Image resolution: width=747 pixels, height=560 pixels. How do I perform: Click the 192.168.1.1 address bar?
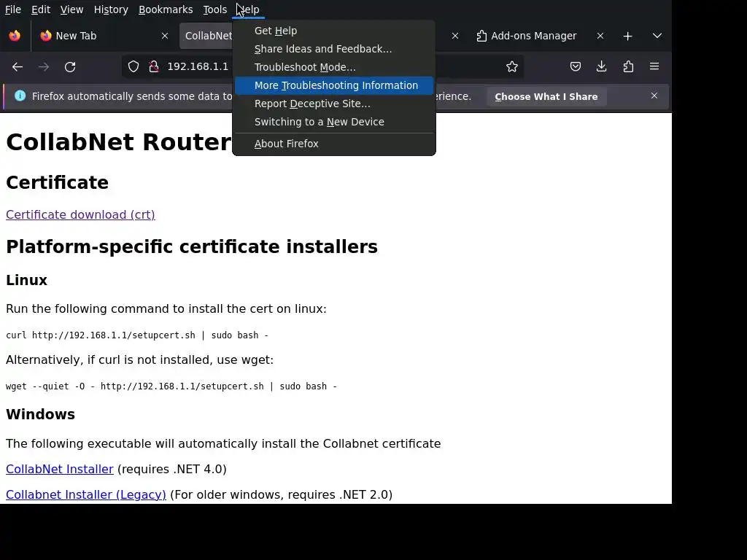click(198, 66)
